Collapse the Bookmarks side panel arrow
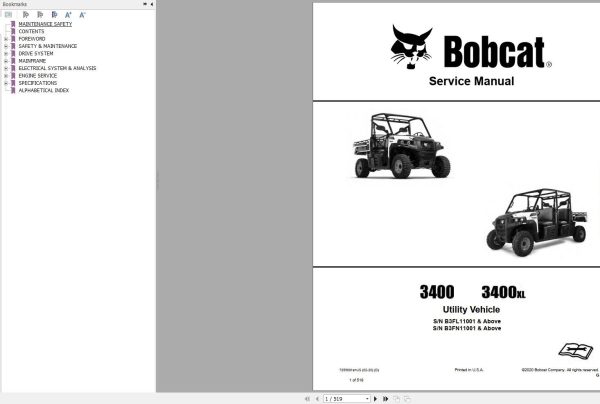Viewport: 600px width, 404px height. click(152, 4)
